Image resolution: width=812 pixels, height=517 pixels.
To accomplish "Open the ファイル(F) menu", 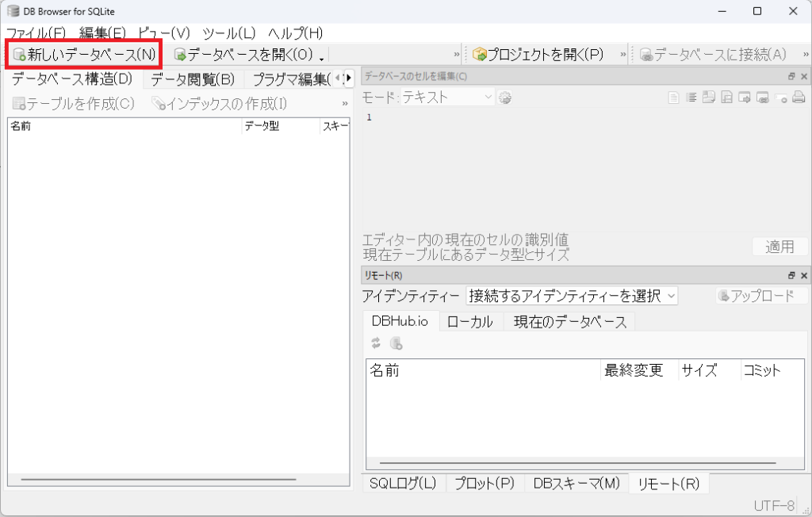I will (36, 33).
